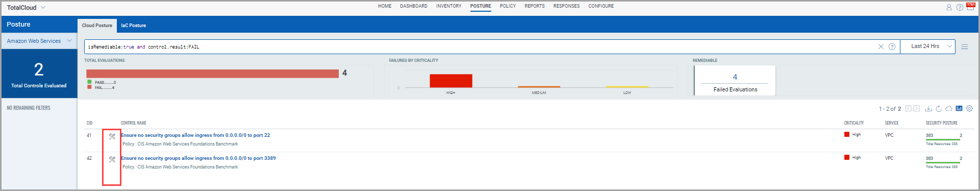Expand the Last 24 Hrs time range

pyautogui.click(x=927, y=46)
